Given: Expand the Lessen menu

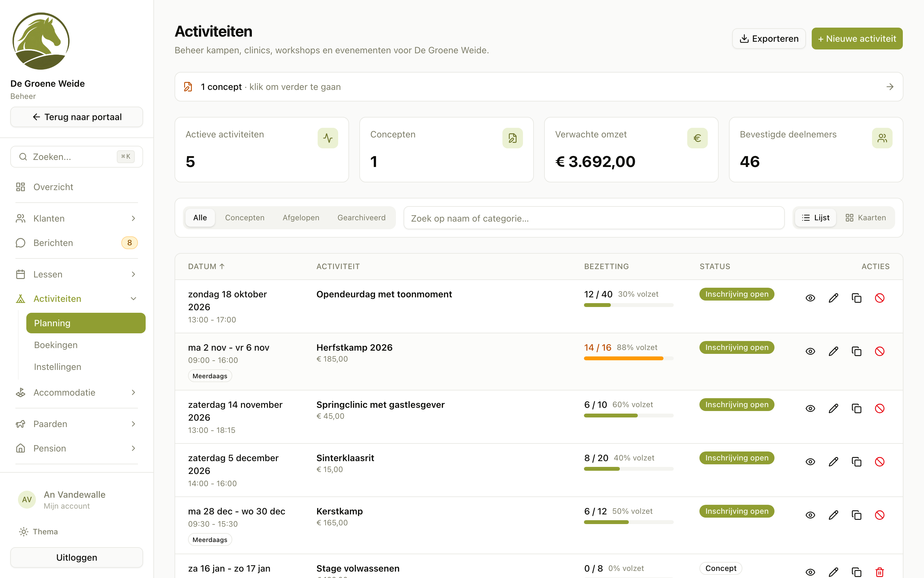Looking at the screenshot, I should [x=76, y=275].
